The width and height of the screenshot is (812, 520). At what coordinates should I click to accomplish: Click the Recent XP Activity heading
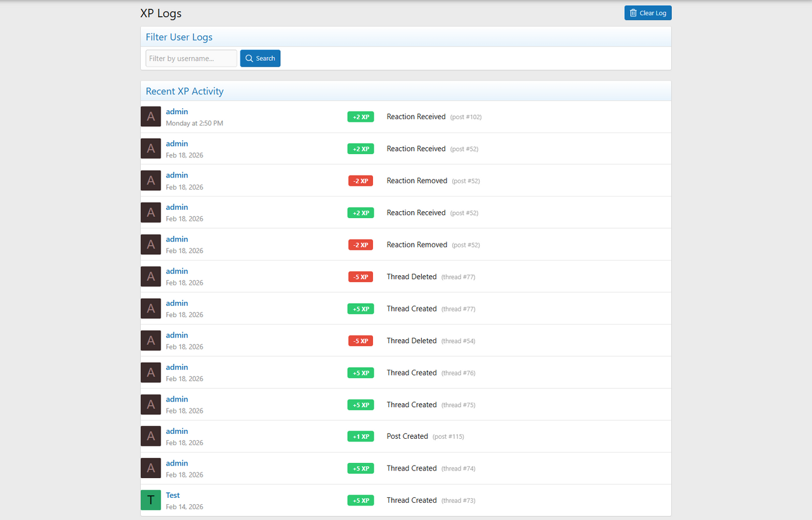click(185, 91)
